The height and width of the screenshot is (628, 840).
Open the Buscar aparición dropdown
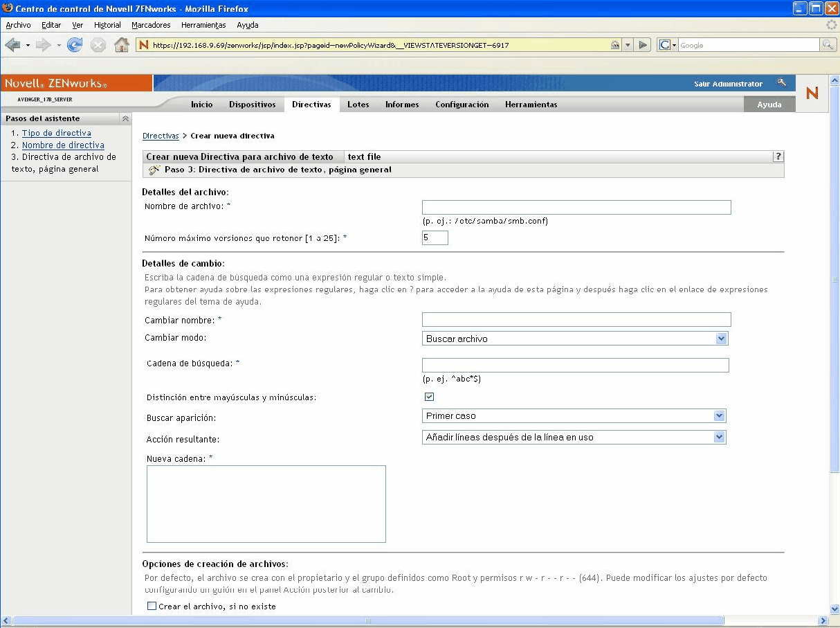coord(719,415)
